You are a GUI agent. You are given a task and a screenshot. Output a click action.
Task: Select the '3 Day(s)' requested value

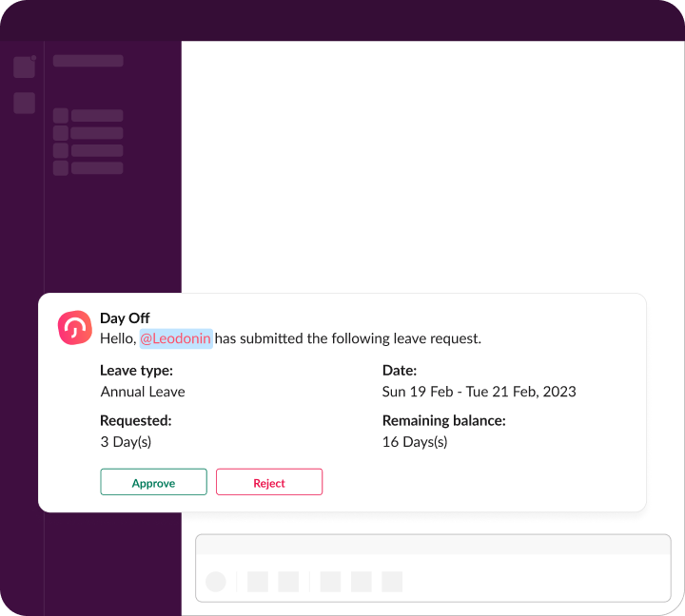pyautogui.click(x=126, y=442)
